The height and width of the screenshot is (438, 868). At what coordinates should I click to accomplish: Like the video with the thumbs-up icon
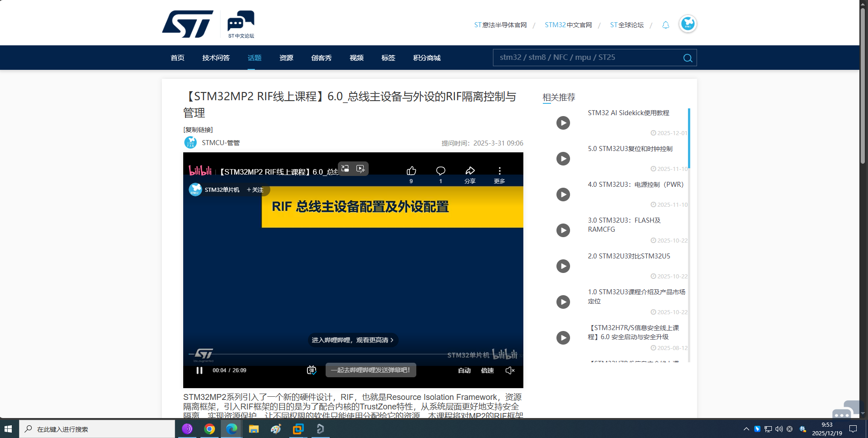(x=411, y=171)
